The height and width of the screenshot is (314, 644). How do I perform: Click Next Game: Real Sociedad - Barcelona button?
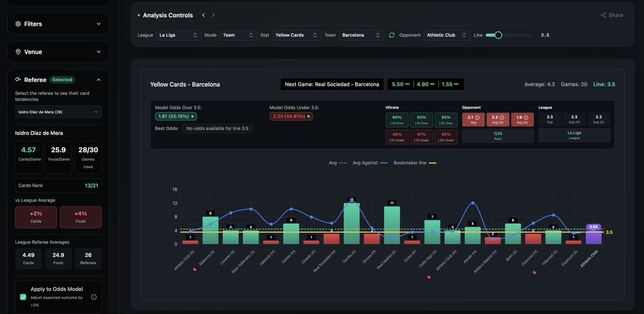[x=332, y=84]
